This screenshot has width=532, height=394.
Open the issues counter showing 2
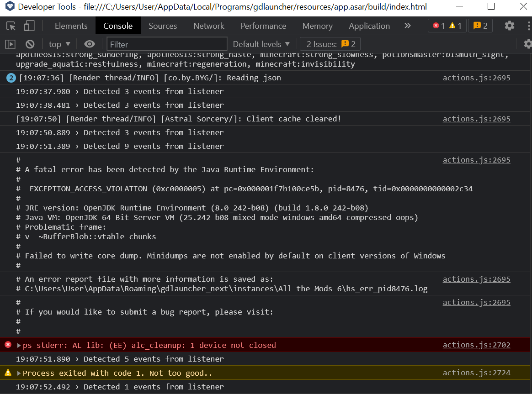point(480,26)
